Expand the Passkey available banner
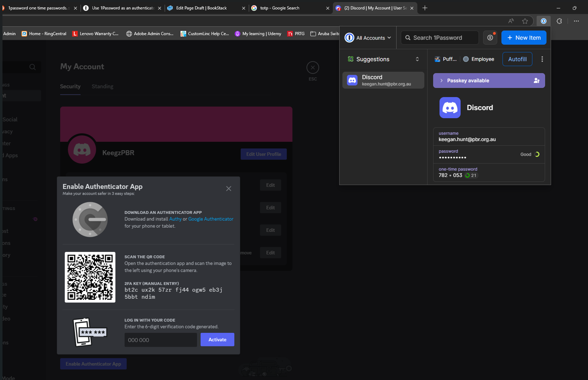 point(489,80)
